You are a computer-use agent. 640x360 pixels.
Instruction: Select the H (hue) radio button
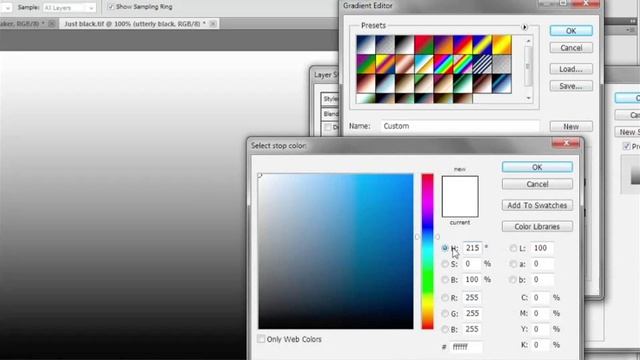tap(445, 248)
